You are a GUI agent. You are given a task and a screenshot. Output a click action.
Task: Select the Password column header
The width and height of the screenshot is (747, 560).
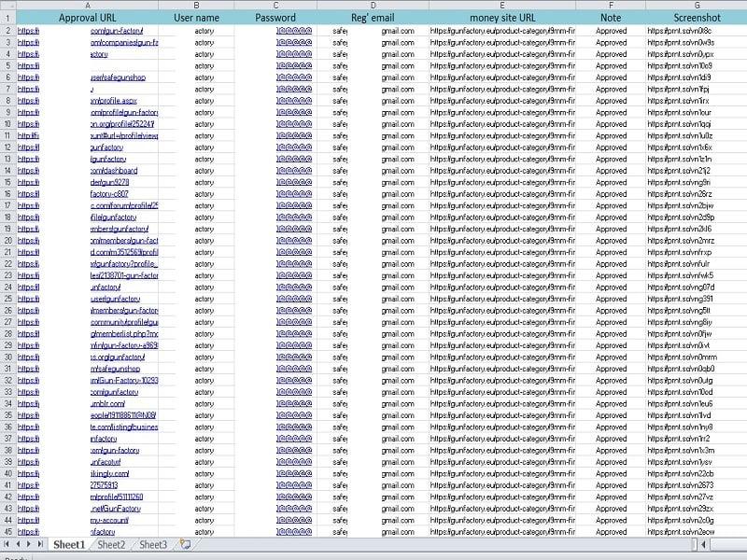coord(274,17)
